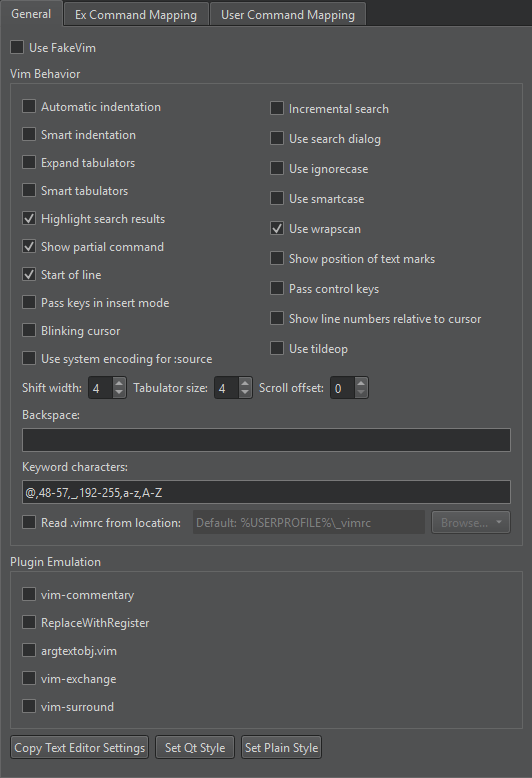
Task: Click Set Plain Style button
Action: coord(281,747)
